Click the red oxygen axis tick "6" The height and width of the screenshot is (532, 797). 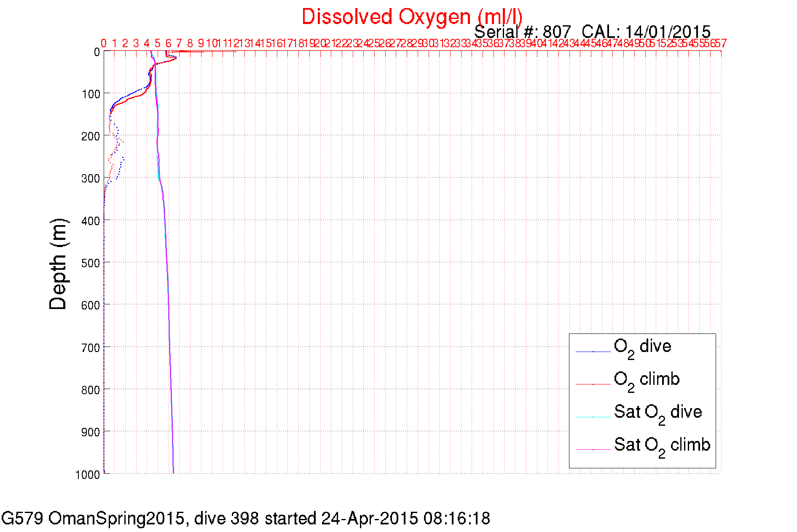pos(169,43)
